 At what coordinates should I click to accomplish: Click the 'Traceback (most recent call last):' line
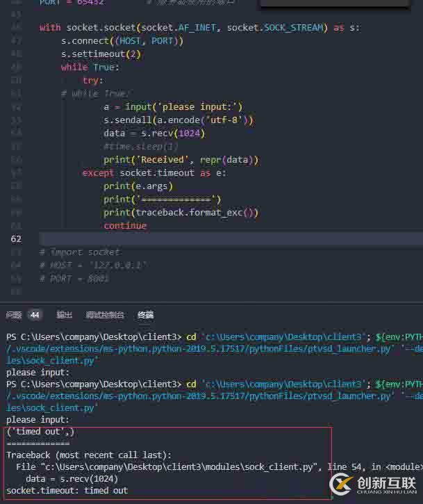[89, 455]
